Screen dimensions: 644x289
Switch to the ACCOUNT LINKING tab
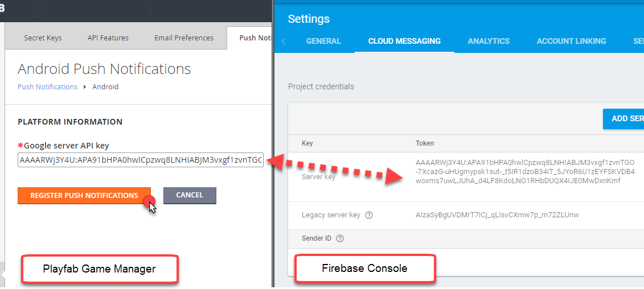pyautogui.click(x=571, y=41)
